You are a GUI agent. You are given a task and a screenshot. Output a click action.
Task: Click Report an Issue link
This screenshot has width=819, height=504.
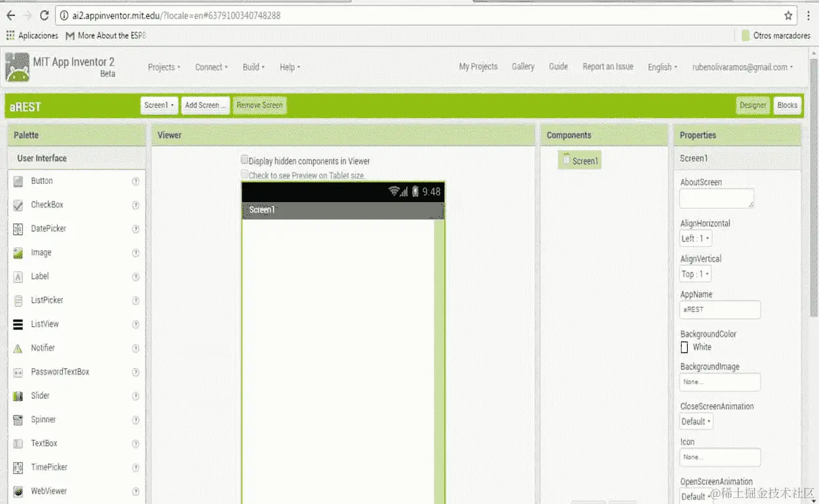pyautogui.click(x=608, y=66)
